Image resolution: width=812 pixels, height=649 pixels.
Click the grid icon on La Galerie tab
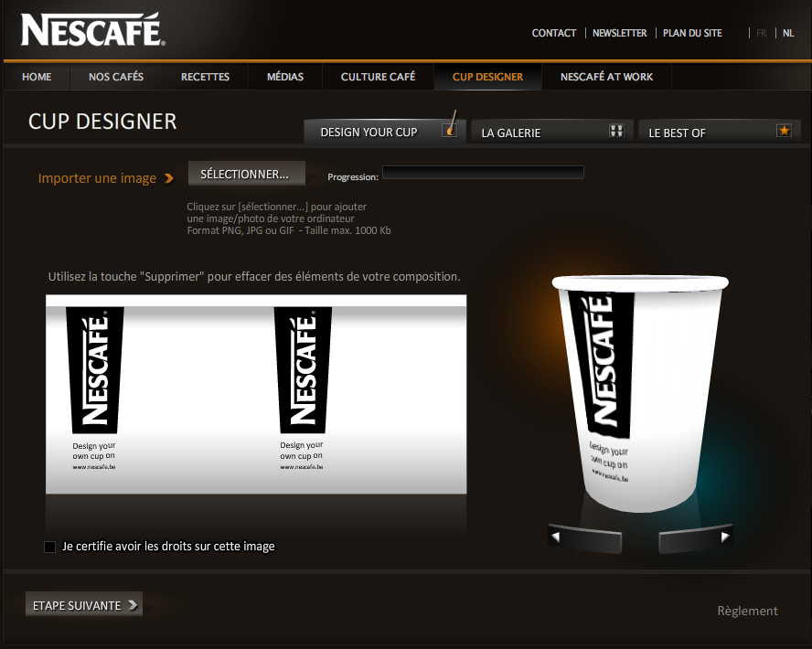pyautogui.click(x=616, y=131)
